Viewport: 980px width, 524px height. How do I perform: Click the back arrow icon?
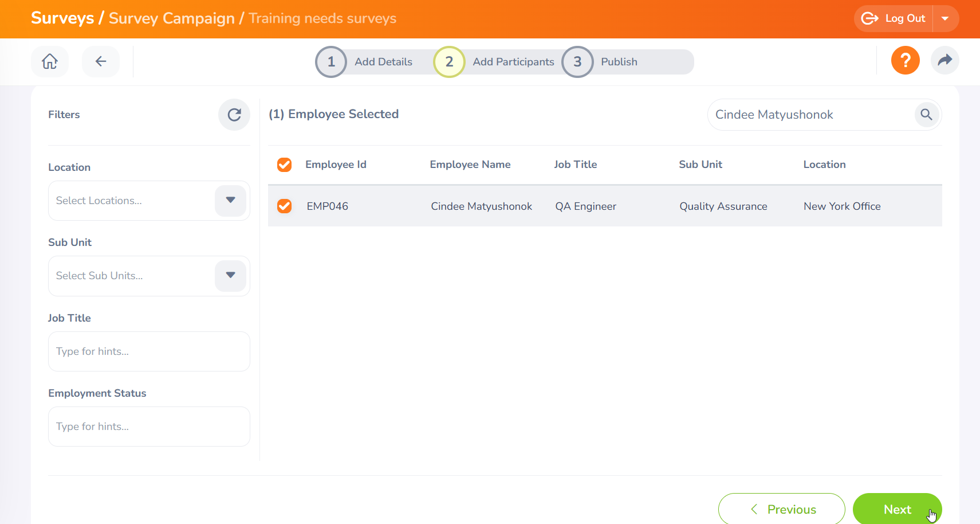101,61
